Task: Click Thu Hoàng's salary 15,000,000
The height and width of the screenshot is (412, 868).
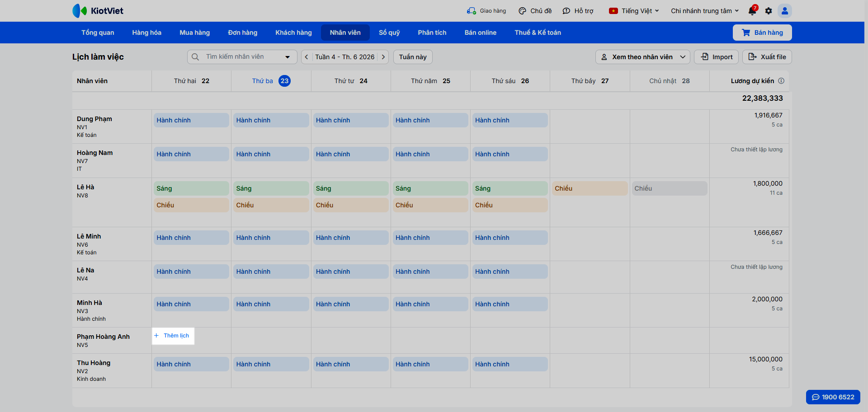Action: pos(765,359)
